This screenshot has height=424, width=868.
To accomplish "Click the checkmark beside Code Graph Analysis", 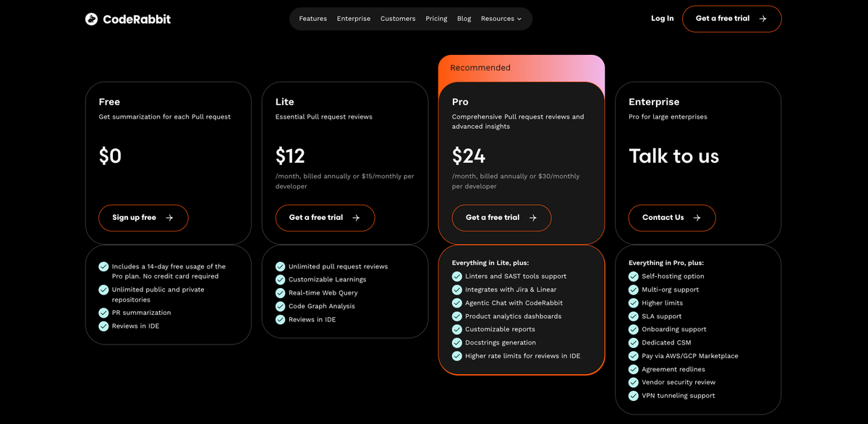I will point(280,305).
